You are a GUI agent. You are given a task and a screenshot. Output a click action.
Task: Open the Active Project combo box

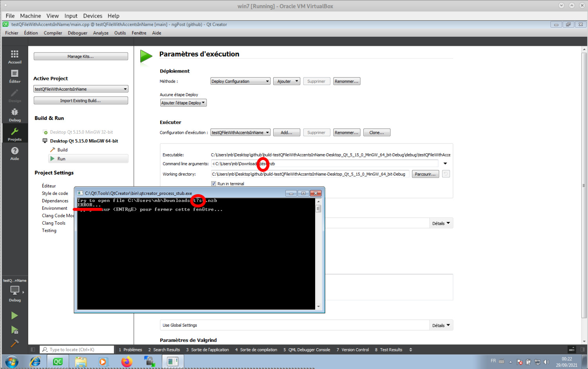tap(81, 89)
